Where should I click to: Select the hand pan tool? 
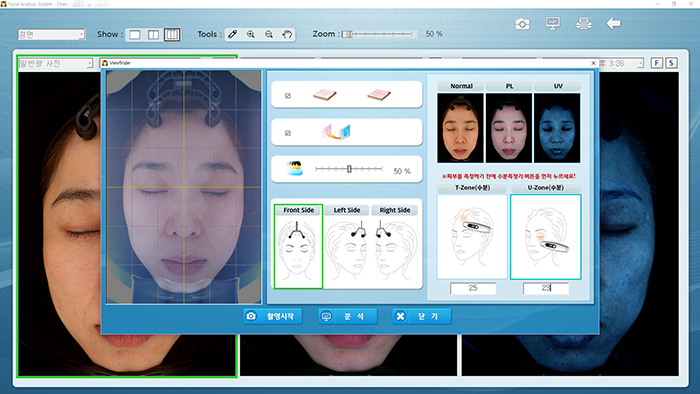(287, 34)
